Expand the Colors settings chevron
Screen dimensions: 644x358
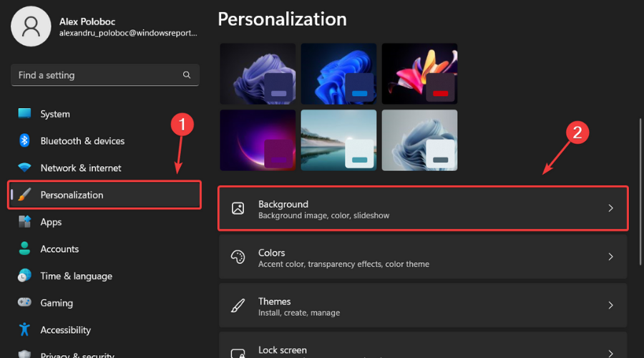click(x=610, y=257)
